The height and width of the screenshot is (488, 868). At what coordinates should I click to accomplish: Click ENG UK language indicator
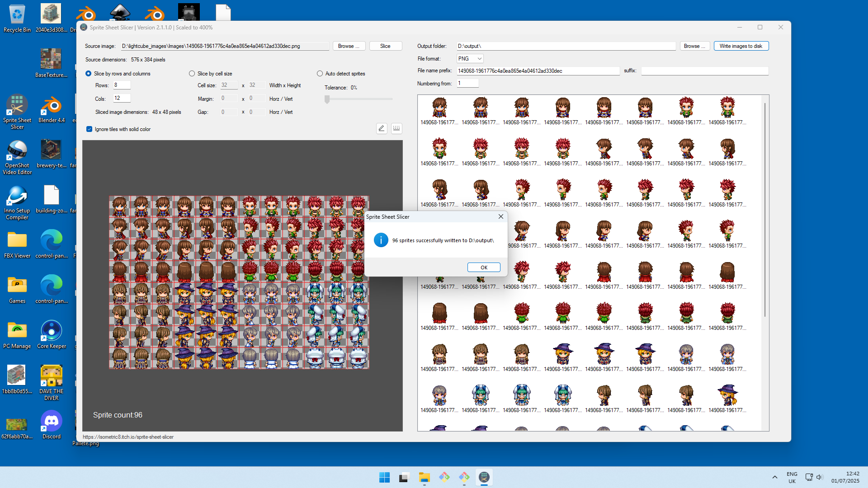click(792, 477)
